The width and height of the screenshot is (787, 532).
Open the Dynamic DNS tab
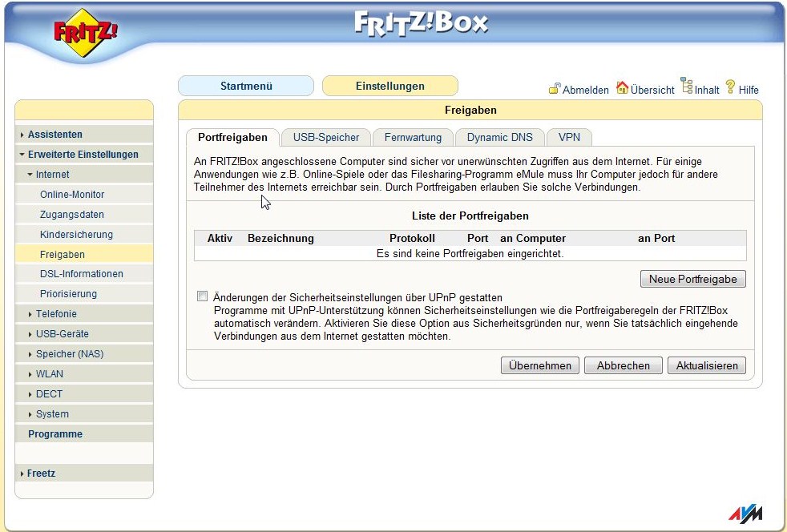pyautogui.click(x=499, y=138)
